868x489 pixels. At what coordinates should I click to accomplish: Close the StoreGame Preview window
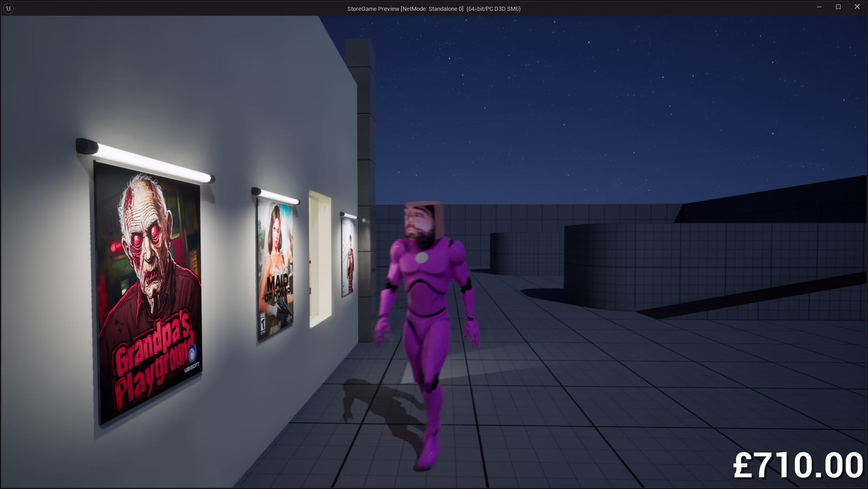(857, 7)
